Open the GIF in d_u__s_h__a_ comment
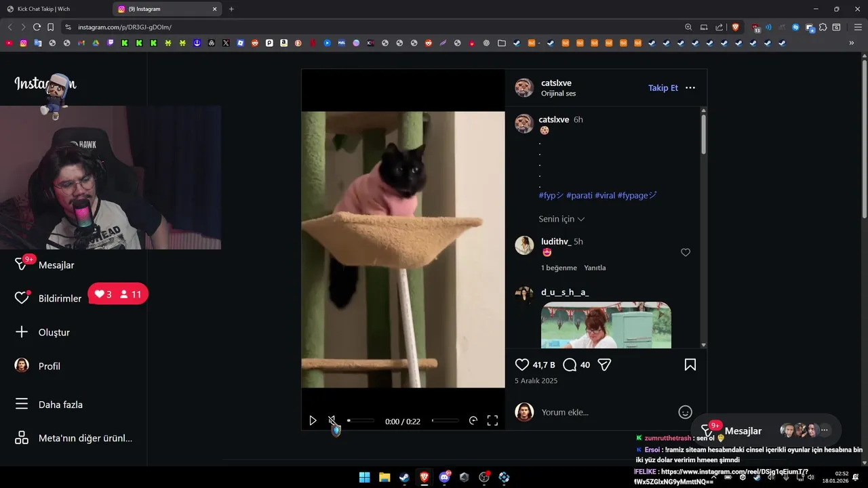 [x=606, y=325]
